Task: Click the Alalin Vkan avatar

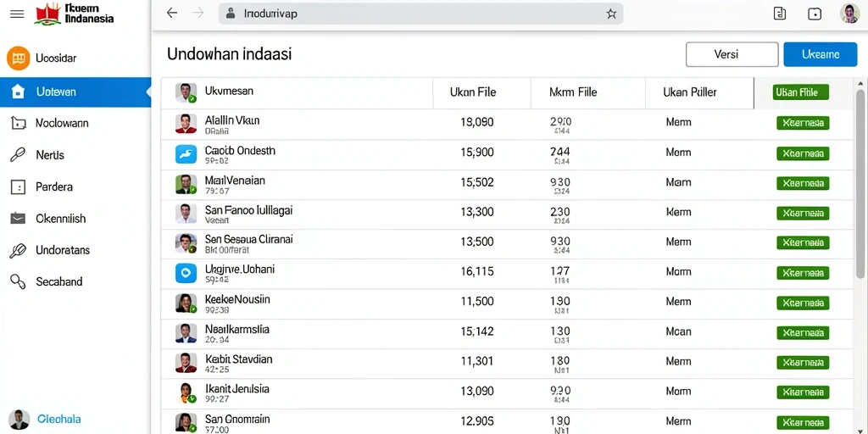Action: click(186, 124)
